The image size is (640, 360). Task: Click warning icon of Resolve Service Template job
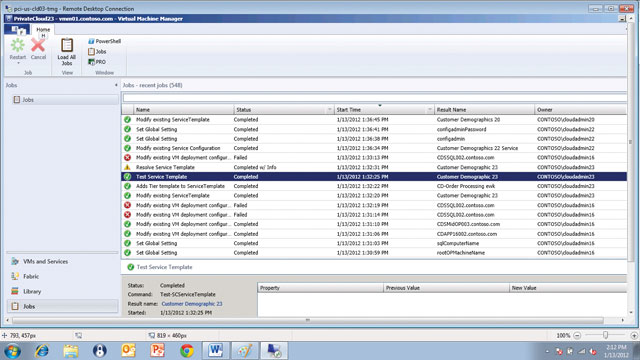[x=127, y=167]
